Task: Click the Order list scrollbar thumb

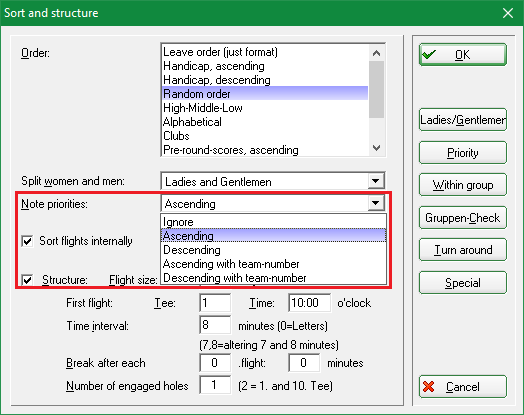Action: click(x=377, y=89)
